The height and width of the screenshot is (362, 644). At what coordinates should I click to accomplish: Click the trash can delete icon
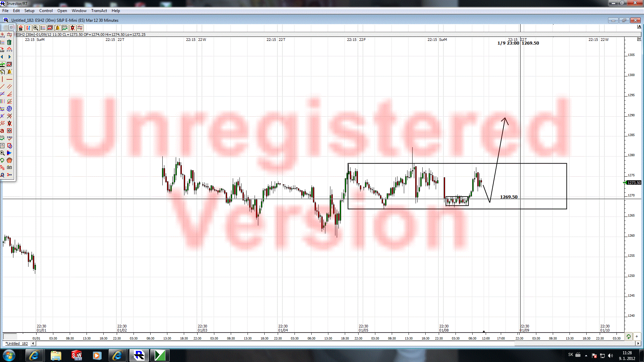pyautogui.click(x=9, y=42)
